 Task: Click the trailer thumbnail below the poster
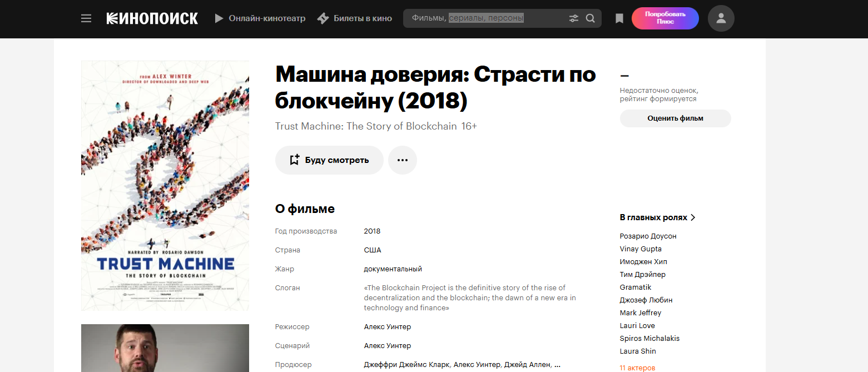click(165, 348)
